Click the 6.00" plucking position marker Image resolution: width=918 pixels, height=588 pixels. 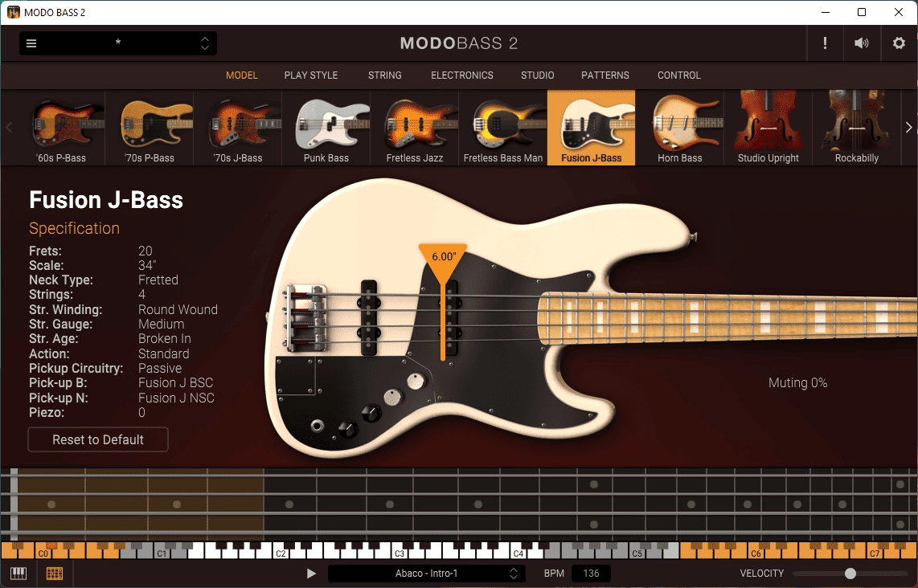click(443, 256)
